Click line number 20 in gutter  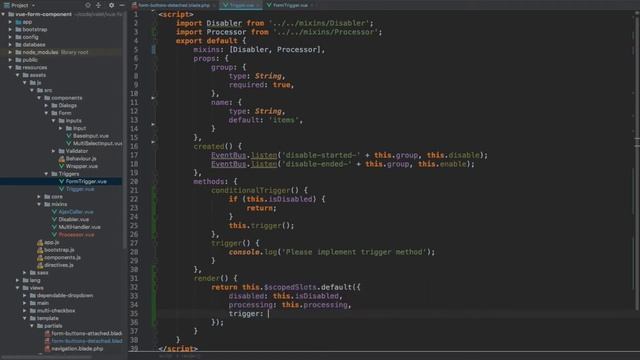(x=134, y=182)
